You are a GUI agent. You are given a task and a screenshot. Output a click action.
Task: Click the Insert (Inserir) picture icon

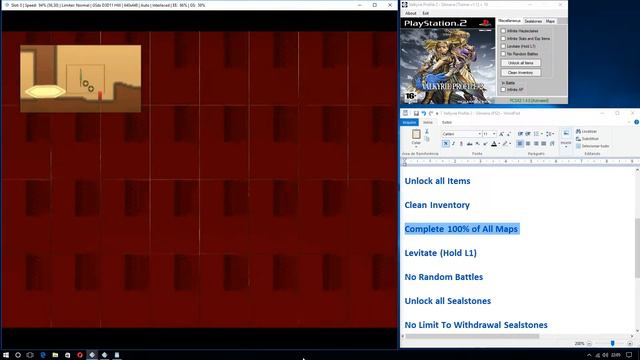click(566, 133)
